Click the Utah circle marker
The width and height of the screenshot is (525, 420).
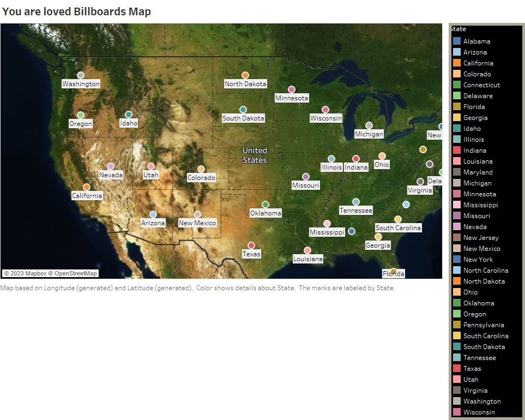pos(151,166)
